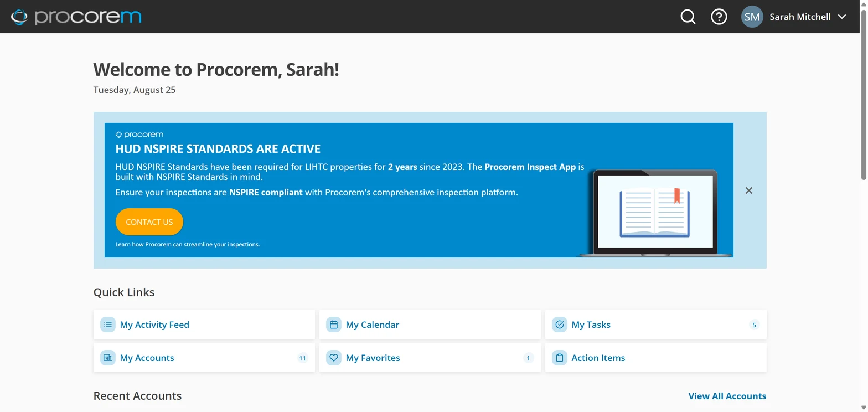The height and width of the screenshot is (412, 868).
Task: Open the search magnifier icon
Action: point(688,17)
